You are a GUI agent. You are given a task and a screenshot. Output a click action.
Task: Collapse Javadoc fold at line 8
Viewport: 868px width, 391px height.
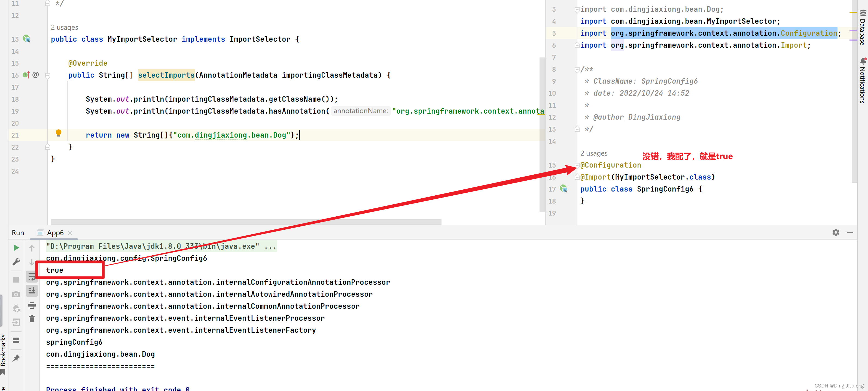click(x=577, y=69)
